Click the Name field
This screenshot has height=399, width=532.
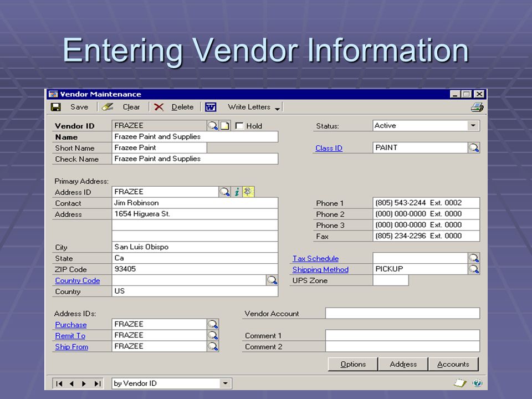(x=195, y=137)
